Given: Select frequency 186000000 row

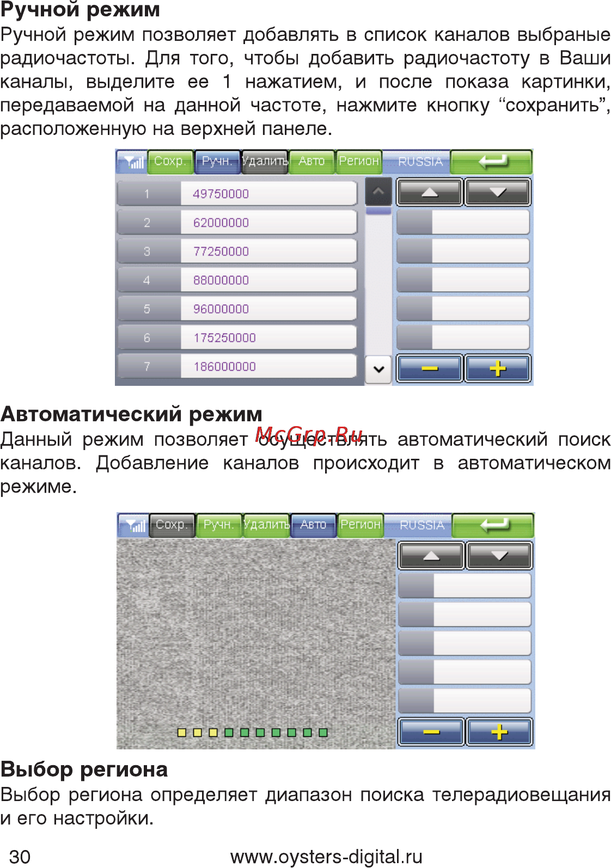Looking at the screenshot, I should 237,367.
